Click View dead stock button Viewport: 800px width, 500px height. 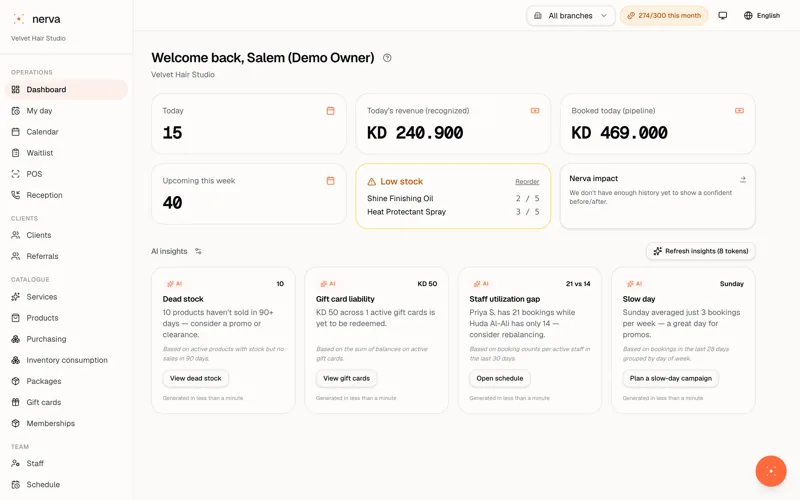point(195,379)
